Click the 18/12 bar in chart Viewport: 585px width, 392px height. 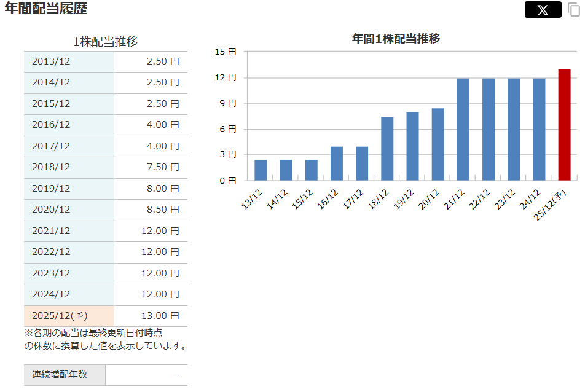[x=387, y=149]
